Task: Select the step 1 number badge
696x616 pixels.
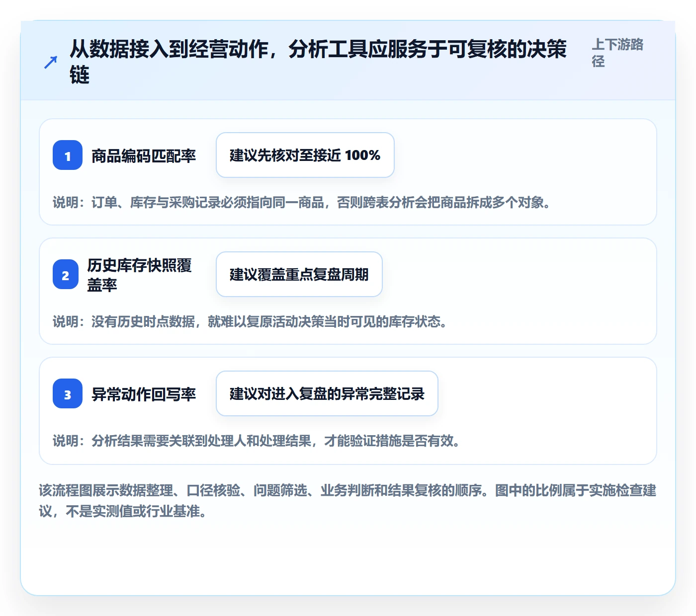Action: (68, 155)
